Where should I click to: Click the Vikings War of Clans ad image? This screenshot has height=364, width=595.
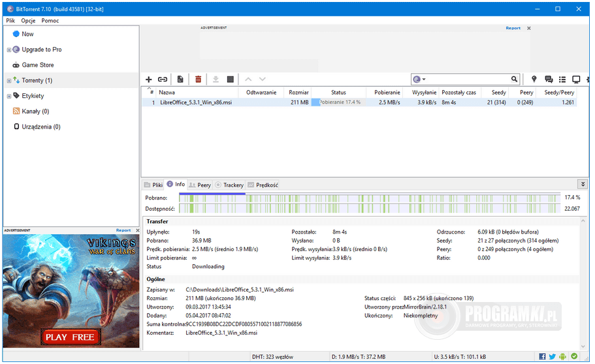71,291
